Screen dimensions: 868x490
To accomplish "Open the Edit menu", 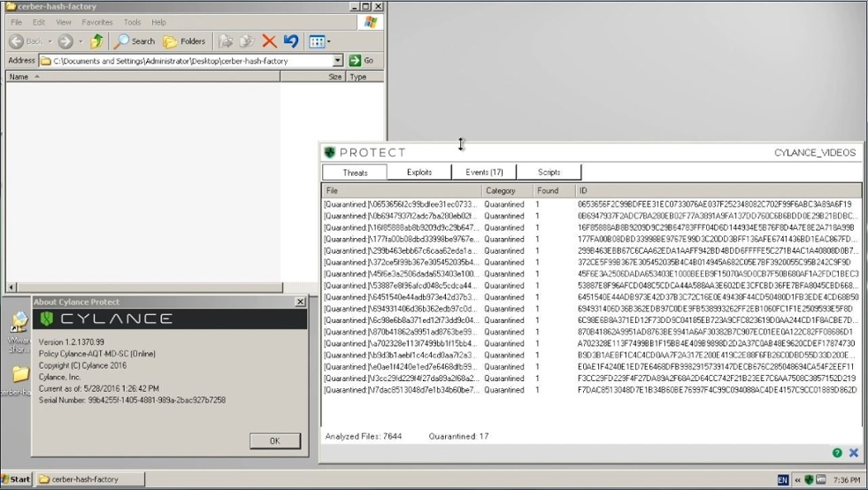I will (x=39, y=22).
